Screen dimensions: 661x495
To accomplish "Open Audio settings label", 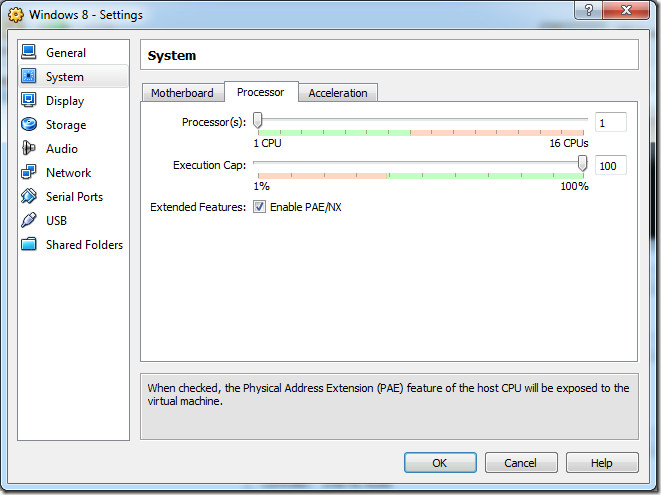I will click(x=62, y=149).
